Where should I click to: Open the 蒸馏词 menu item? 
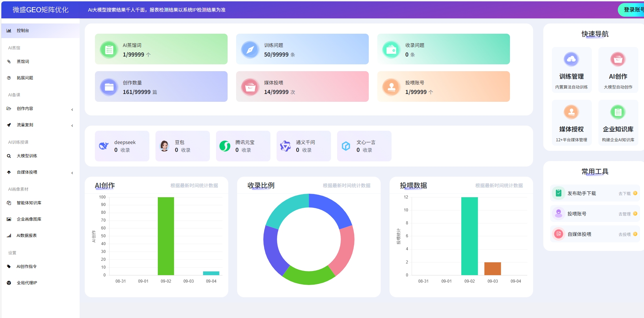coord(23,62)
